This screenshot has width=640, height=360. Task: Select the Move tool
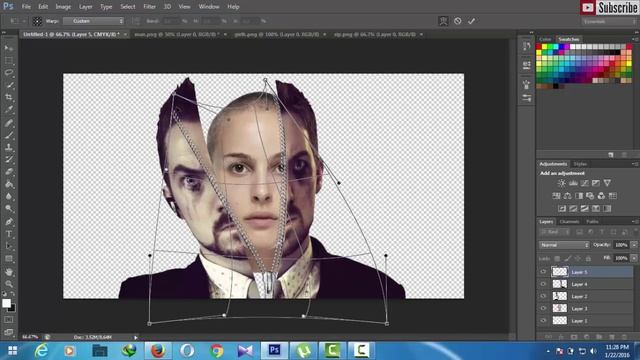[9, 48]
